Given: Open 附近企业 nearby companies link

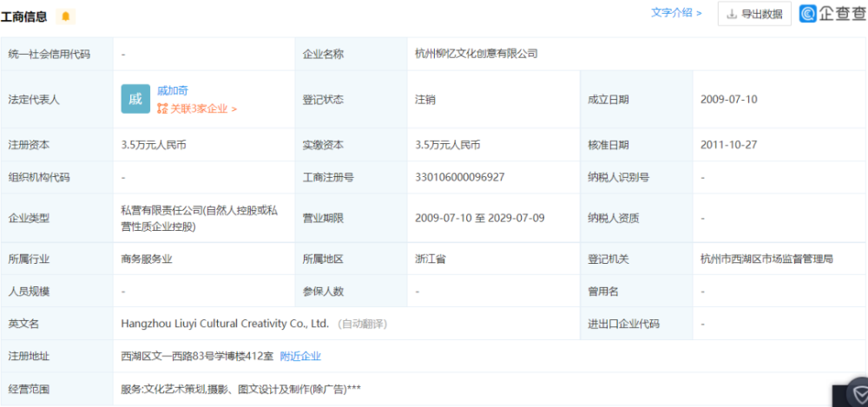Looking at the screenshot, I should pyautogui.click(x=300, y=356).
